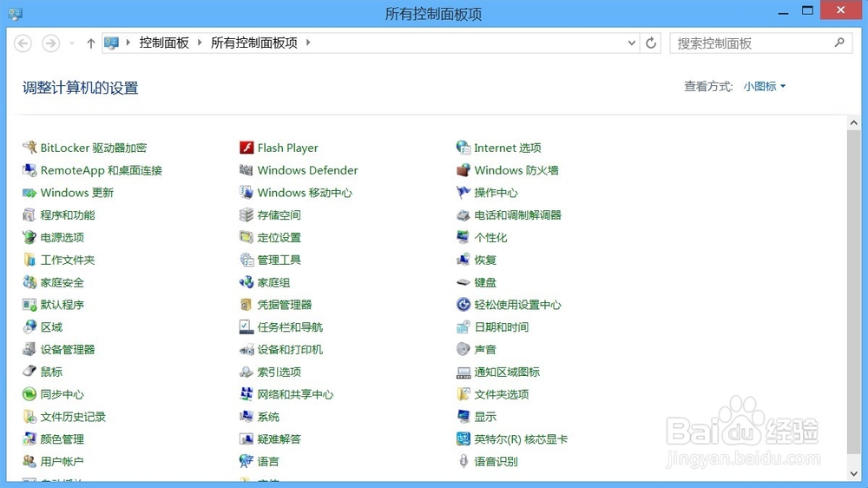Click the 文件夹选项 link

pos(502,394)
